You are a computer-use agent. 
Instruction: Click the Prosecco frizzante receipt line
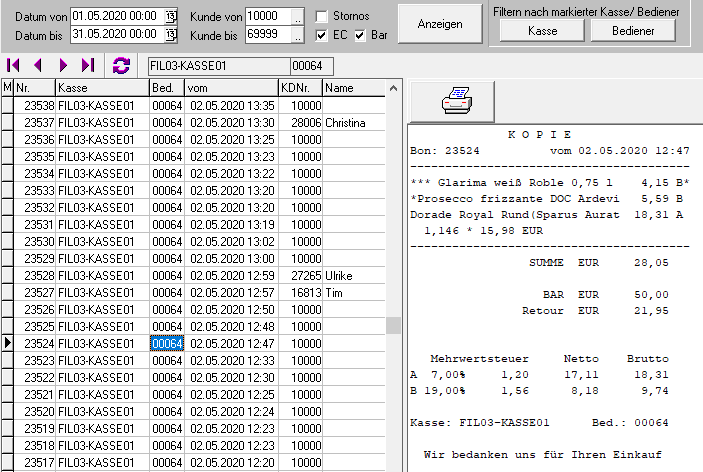547,199
